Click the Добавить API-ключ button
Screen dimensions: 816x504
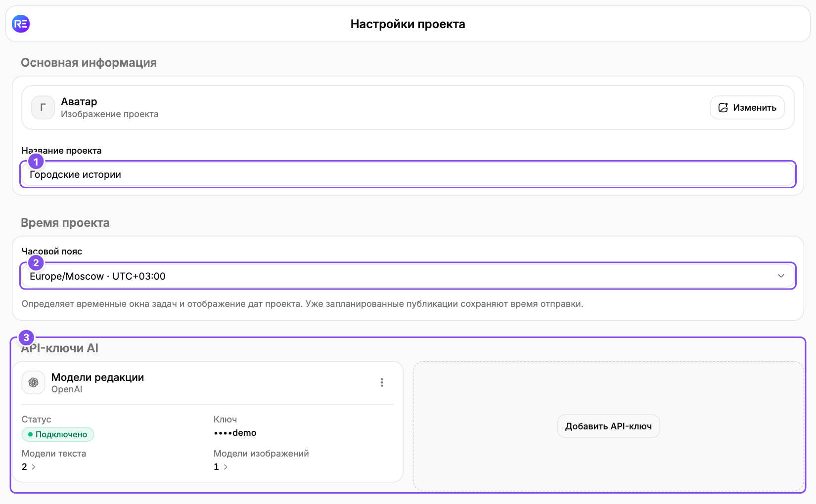(608, 426)
